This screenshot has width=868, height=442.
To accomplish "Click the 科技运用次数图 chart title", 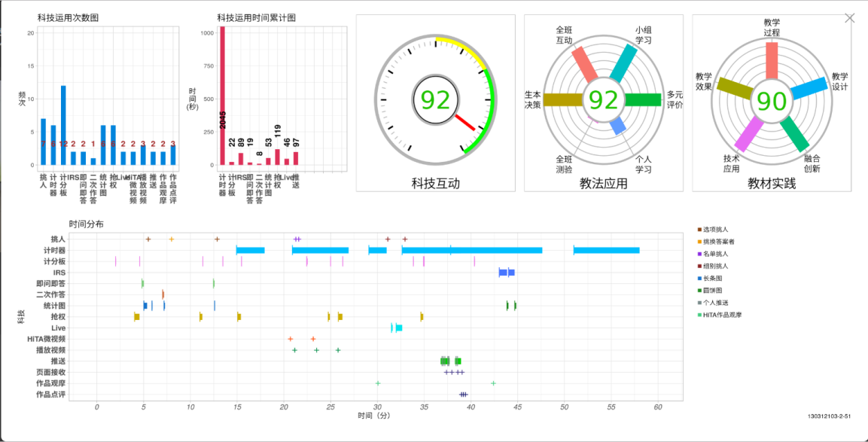I will point(68,17).
